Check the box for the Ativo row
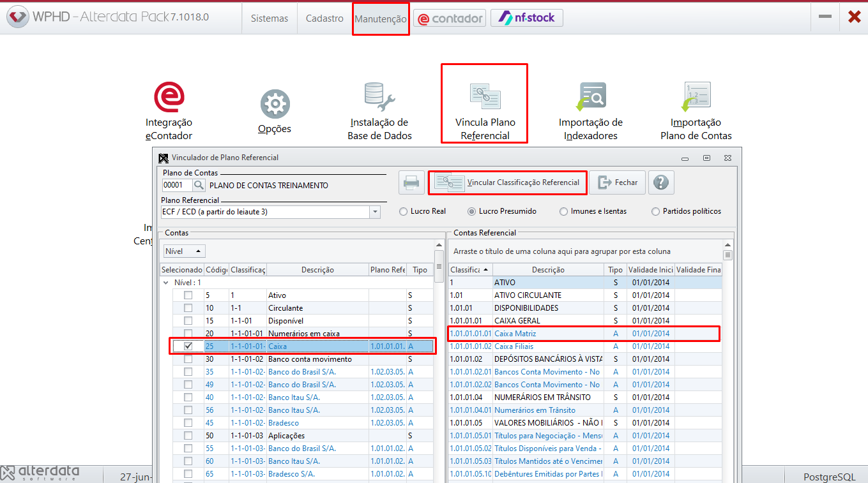The height and width of the screenshot is (483, 868). tap(188, 295)
